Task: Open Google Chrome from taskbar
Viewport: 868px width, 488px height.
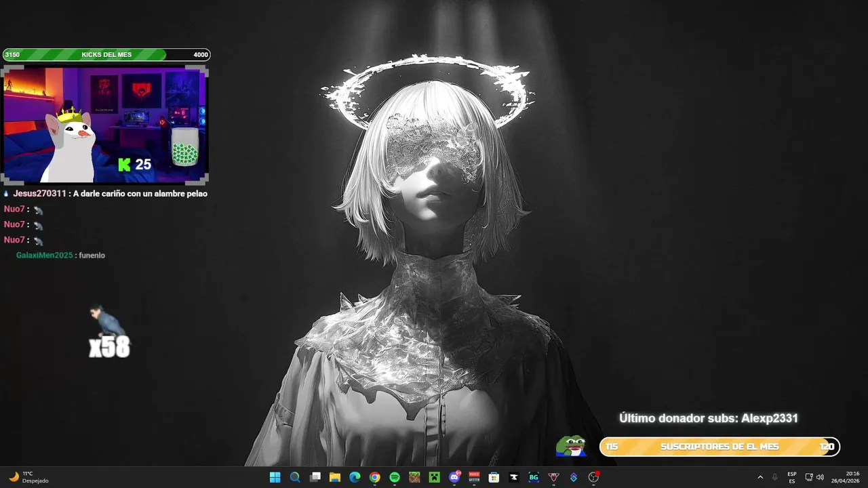Action: point(374,477)
